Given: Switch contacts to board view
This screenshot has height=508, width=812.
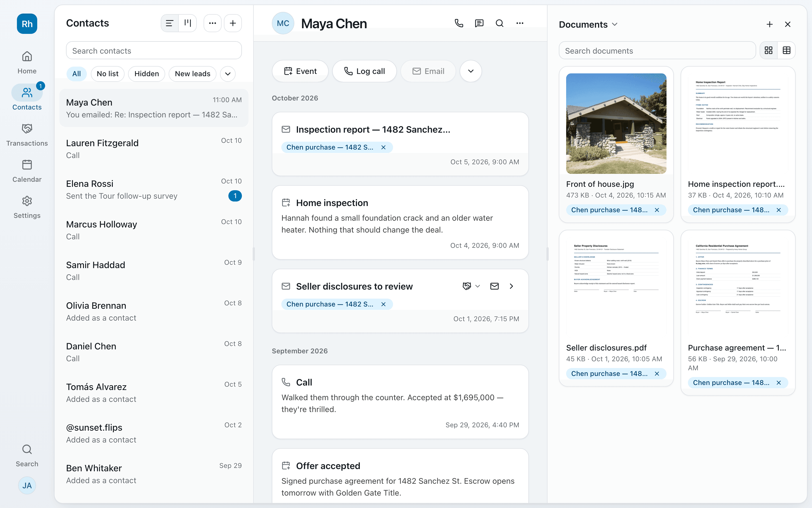Looking at the screenshot, I should pyautogui.click(x=187, y=23).
